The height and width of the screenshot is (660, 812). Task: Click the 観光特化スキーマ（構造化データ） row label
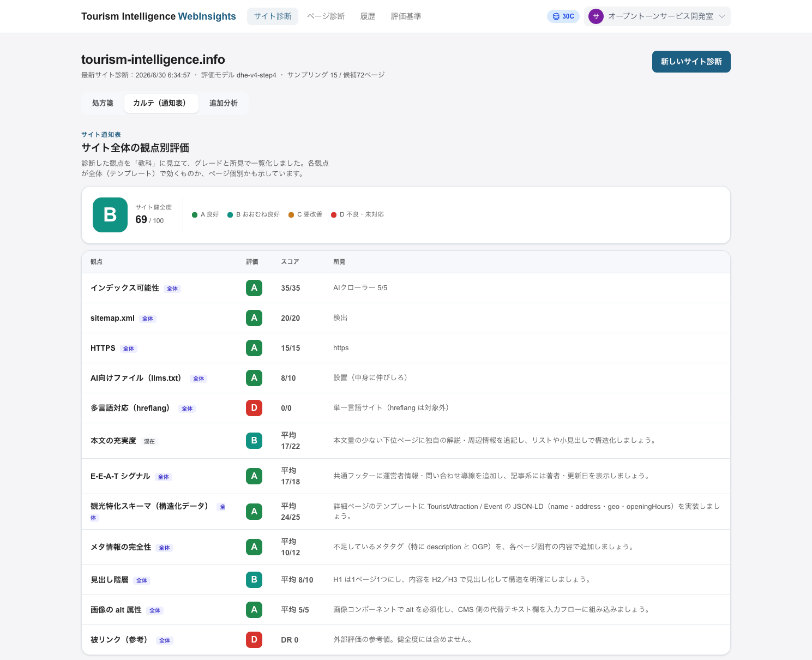[x=149, y=506]
